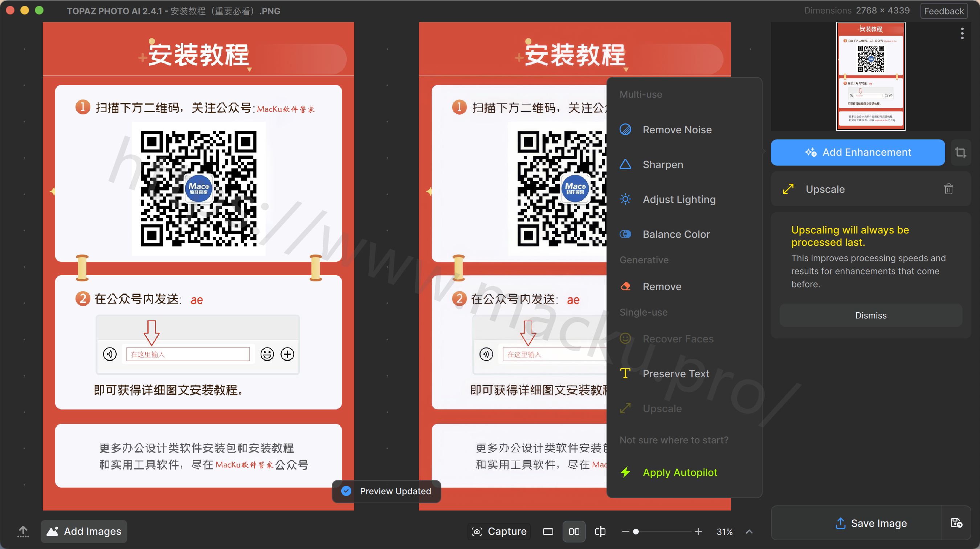Click Capture preview button
980x549 pixels.
tap(499, 531)
